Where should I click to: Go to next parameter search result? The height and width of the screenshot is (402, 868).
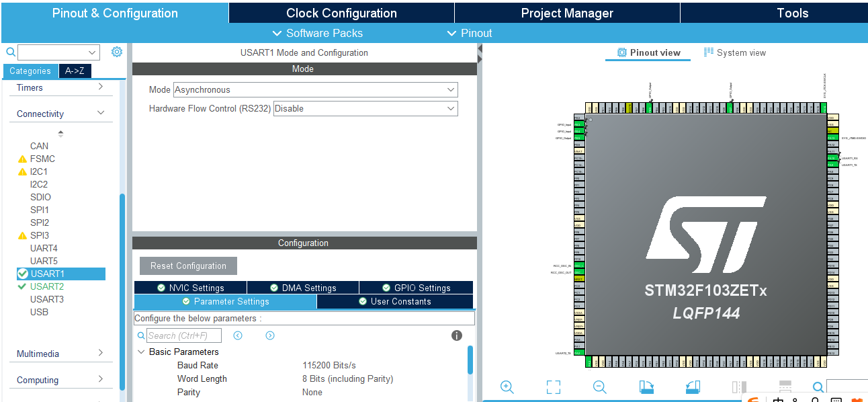(x=270, y=335)
